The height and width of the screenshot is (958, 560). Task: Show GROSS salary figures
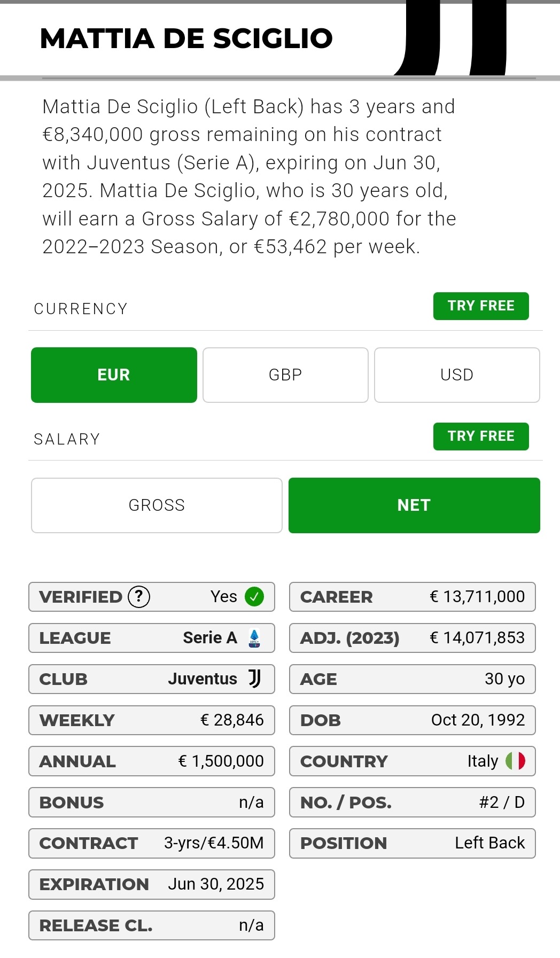click(157, 505)
